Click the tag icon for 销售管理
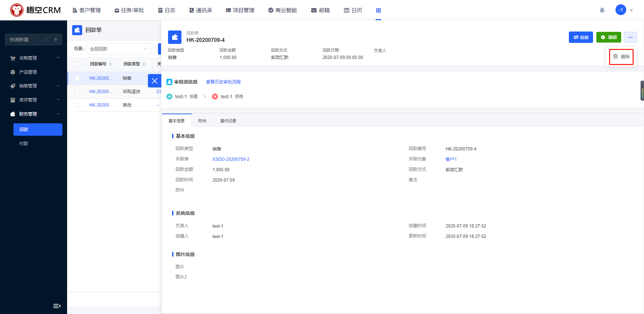 tap(13, 86)
